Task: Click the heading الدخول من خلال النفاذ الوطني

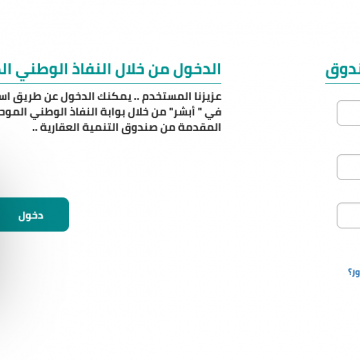Action: tap(110, 70)
